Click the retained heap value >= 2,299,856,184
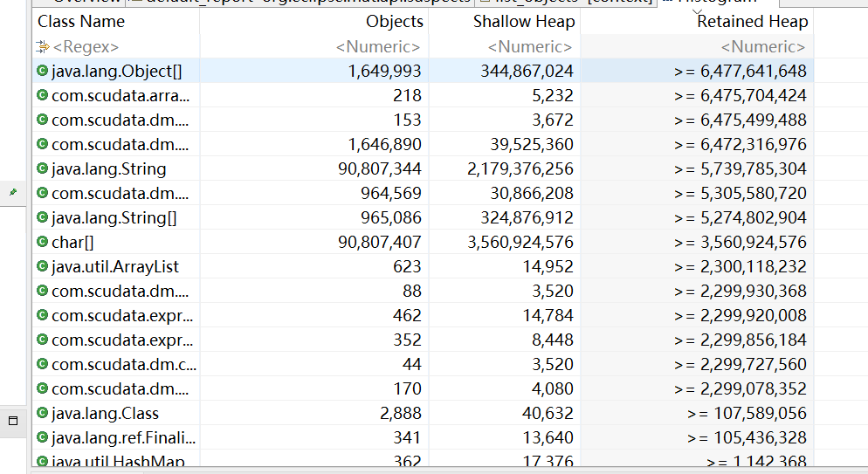The height and width of the screenshot is (474, 868). click(741, 340)
